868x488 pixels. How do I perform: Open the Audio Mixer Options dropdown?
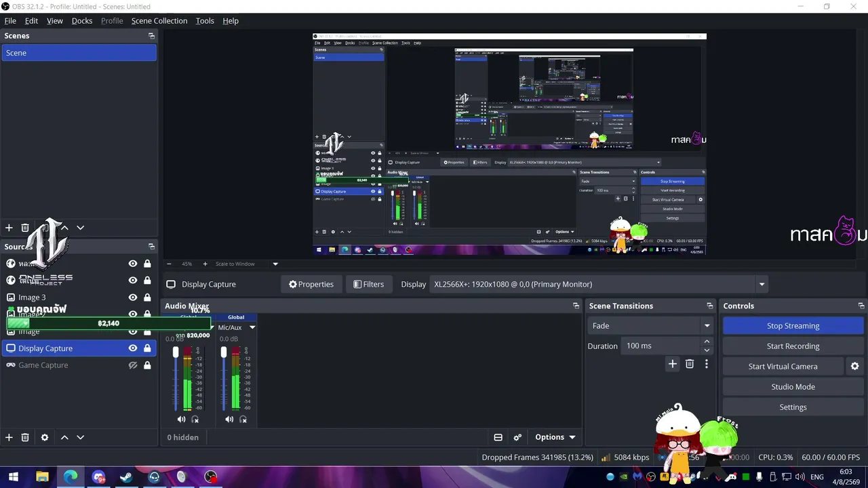(555, 437)
